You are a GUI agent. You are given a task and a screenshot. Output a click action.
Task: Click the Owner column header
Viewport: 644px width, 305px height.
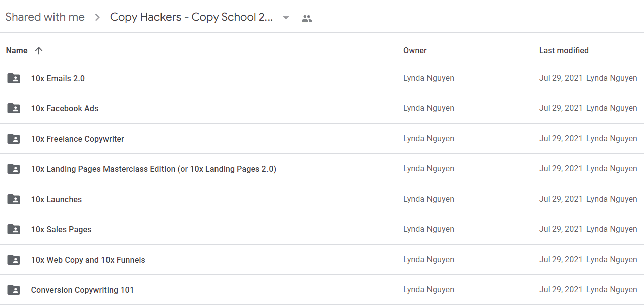pos(415,50)
